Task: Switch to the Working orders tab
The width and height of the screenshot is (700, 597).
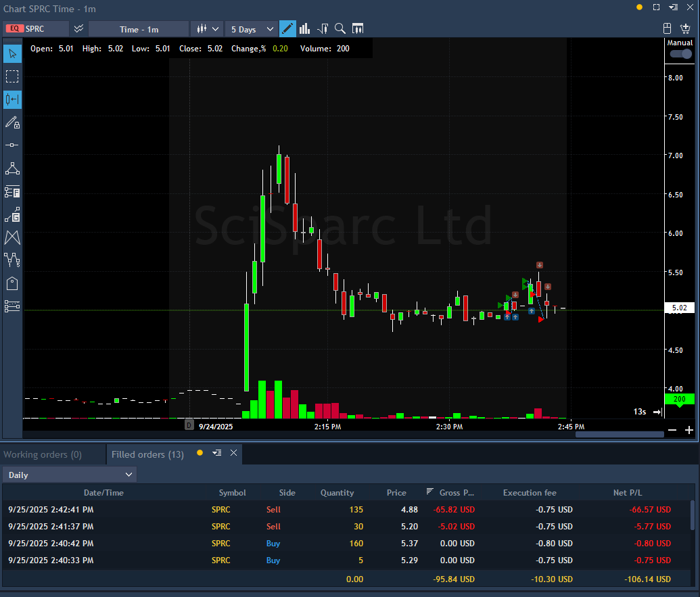Action: pos(43,454)
